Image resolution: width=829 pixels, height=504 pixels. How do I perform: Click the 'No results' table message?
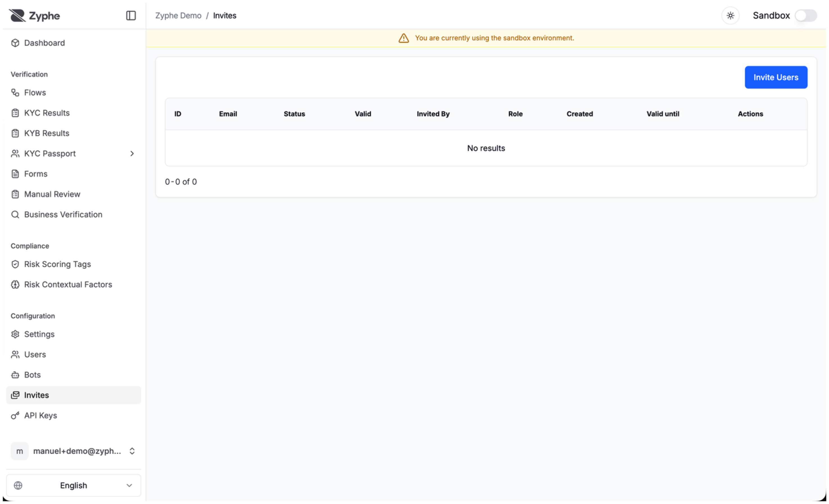(486, 148)
